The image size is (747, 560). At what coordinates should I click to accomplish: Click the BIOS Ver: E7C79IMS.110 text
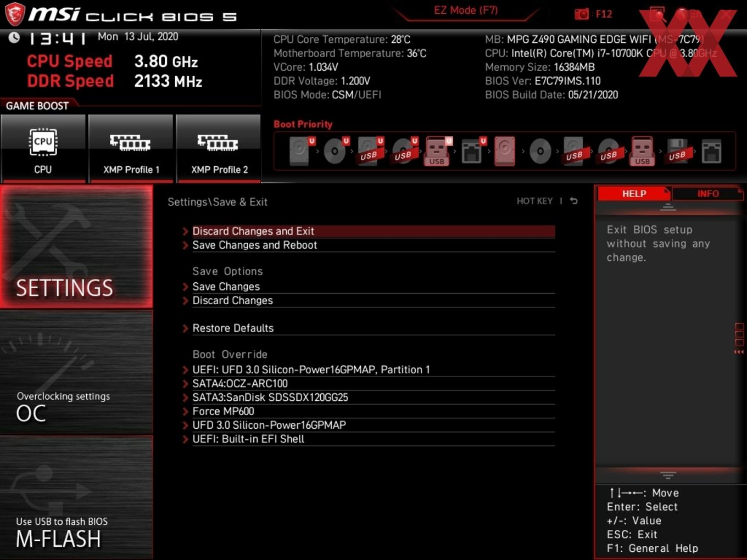tap(543, 81)
